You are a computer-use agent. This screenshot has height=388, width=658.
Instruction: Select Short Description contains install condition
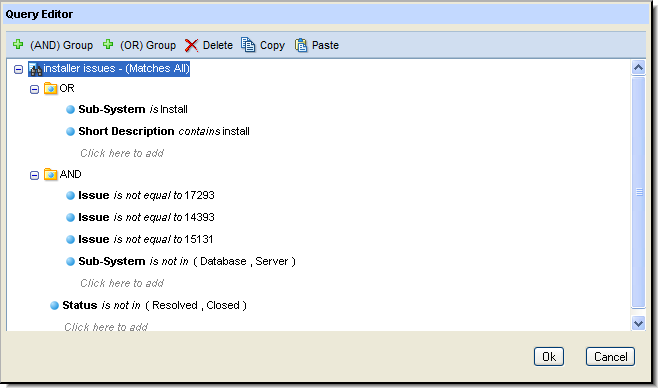click(x=164, y=131)
